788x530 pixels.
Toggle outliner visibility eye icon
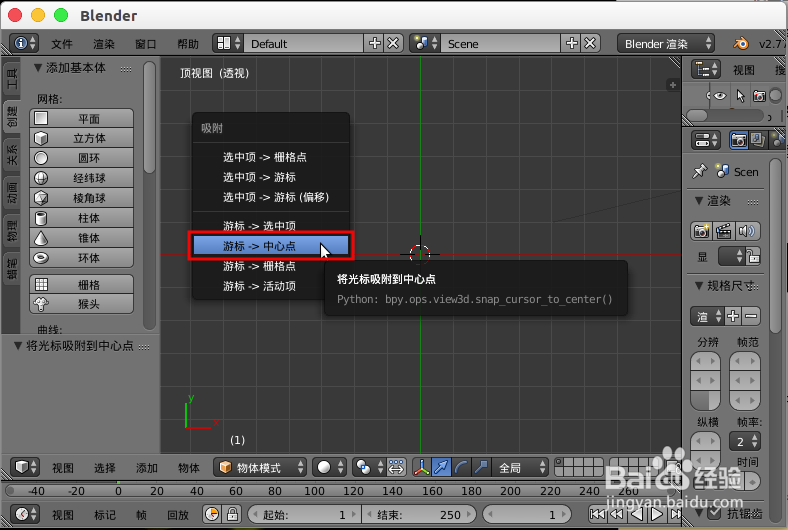click(x=720, y=95)
